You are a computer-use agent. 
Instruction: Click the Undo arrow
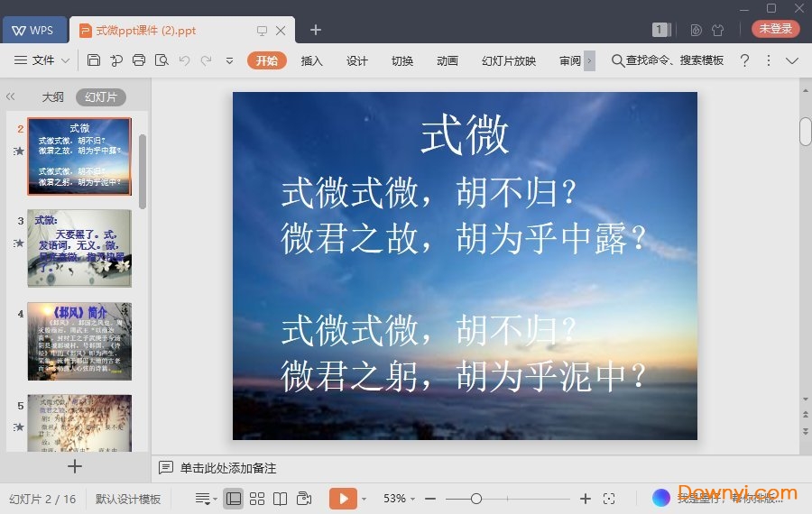coord(184,60)
